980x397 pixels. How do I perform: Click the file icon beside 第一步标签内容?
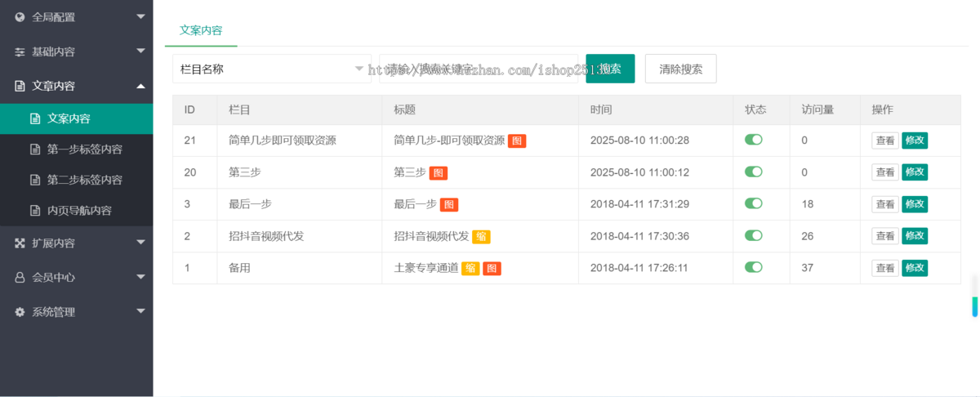tap(35, 149)
